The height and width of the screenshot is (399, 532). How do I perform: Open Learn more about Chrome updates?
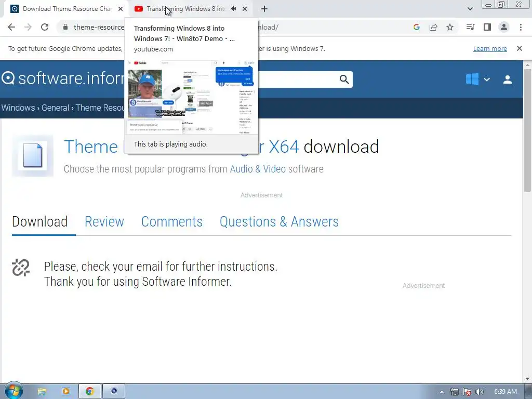(490, 48)
